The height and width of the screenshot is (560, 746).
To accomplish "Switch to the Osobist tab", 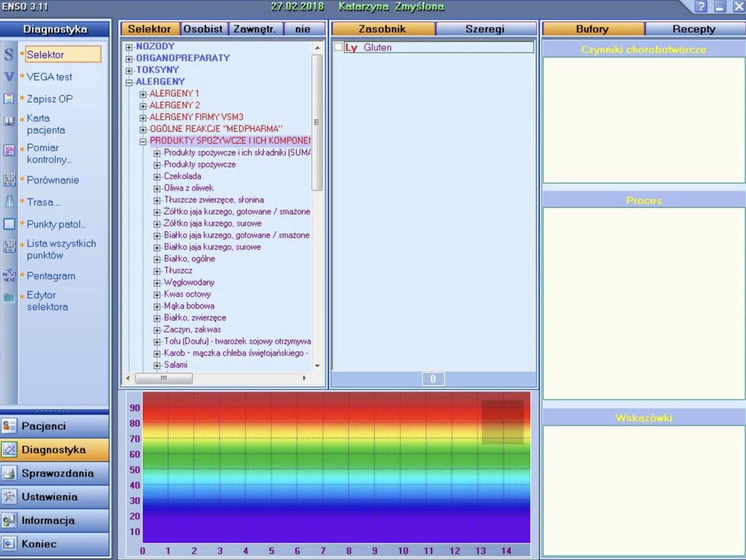I will (x=203, y=29).
